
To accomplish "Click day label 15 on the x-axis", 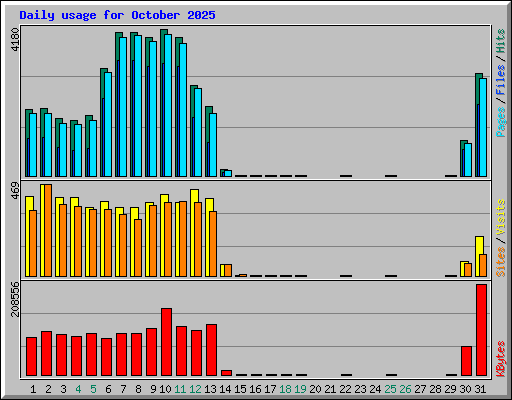I will click(240, 389).
